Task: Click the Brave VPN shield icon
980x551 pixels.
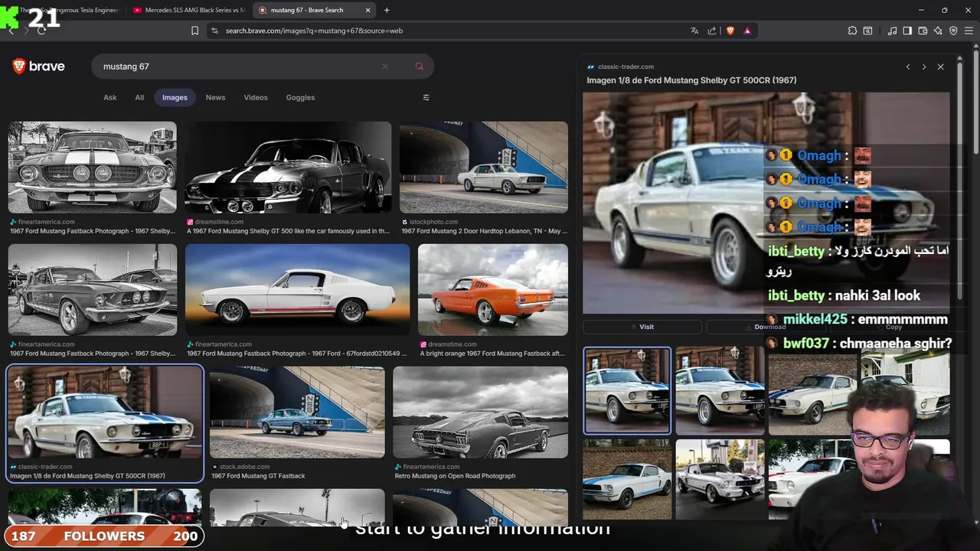Action: tap(953, 31)
